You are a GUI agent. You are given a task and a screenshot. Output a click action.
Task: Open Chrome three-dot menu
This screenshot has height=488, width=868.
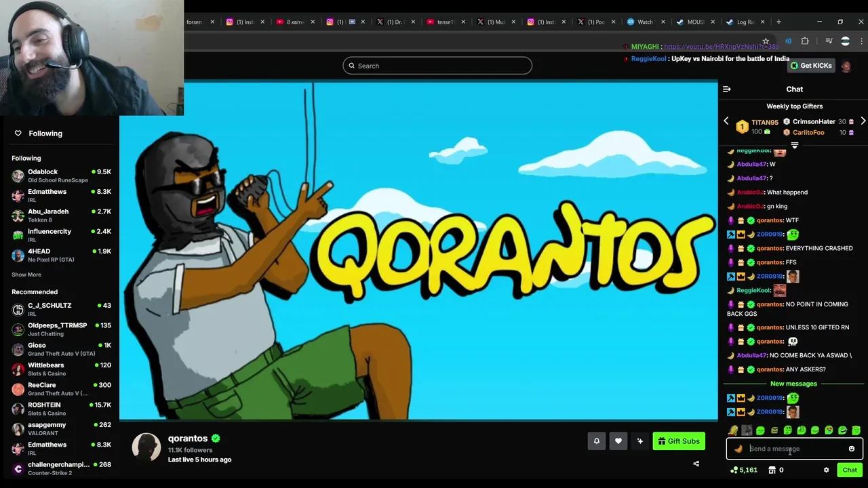[861, 41]
